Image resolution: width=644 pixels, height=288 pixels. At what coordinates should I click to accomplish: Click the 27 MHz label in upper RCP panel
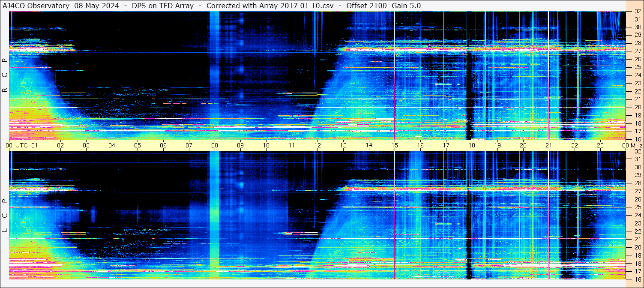637,51
